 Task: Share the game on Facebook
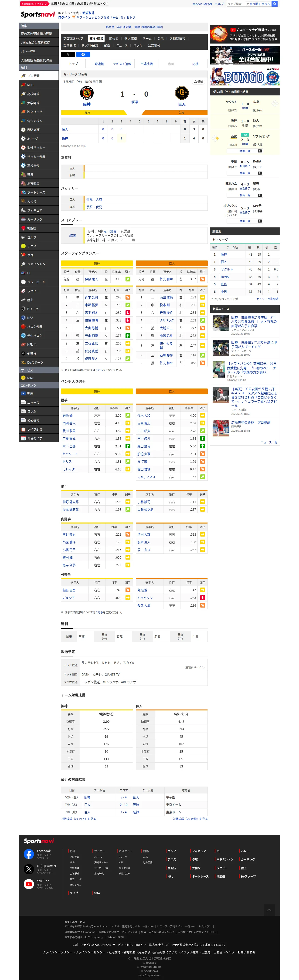pyautogui.click(x=83, y=54)
